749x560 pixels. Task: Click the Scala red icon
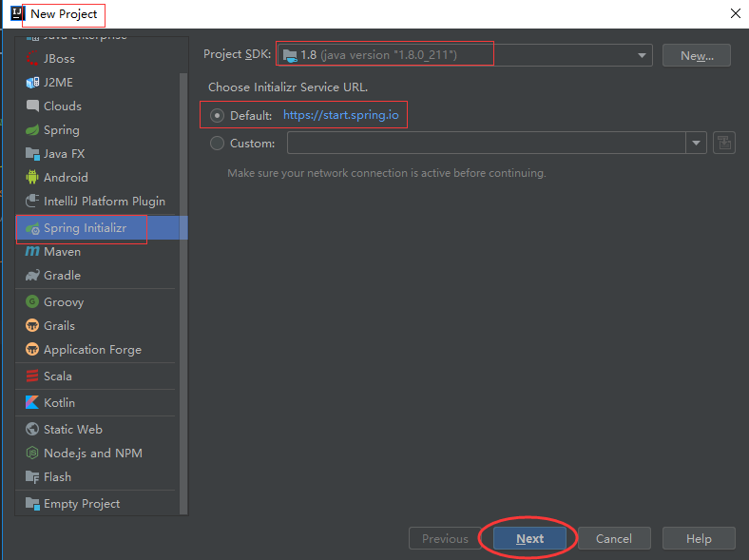coord(32,377)
